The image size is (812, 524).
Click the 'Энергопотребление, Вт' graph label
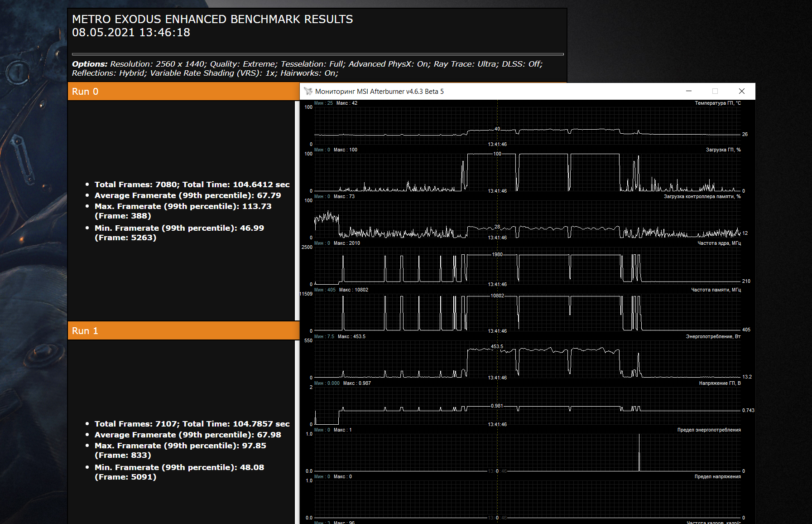coord(713,336)
